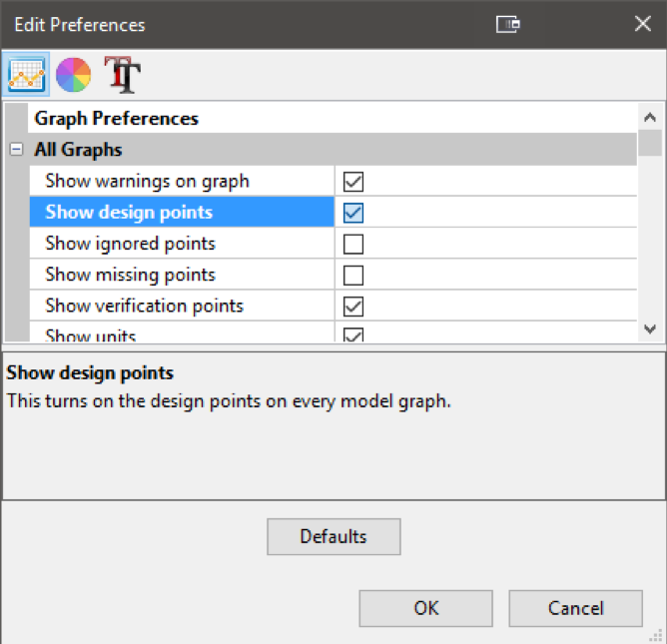Click the scrollbar up arrow

tap(650, 116)
